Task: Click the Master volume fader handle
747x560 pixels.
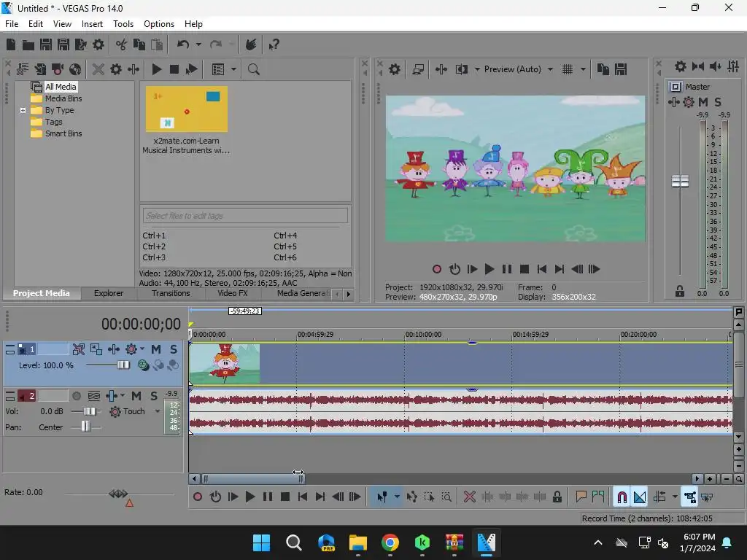Action: coord(680,181)
